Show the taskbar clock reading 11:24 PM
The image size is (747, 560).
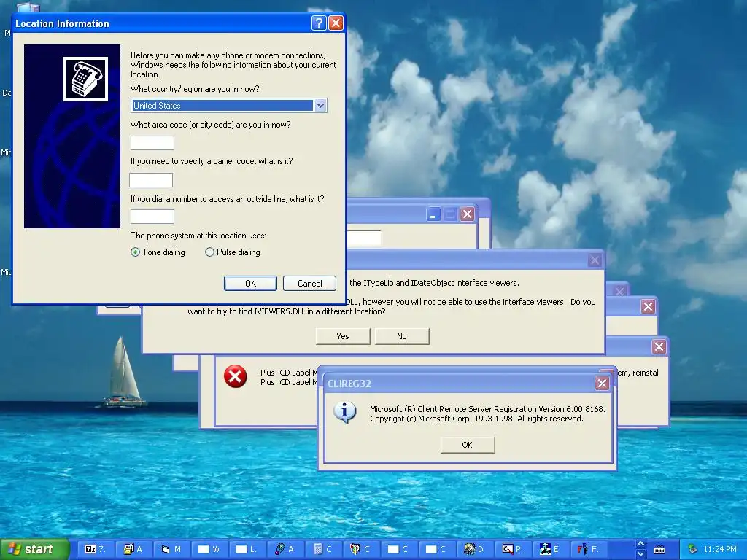[719, 549]
